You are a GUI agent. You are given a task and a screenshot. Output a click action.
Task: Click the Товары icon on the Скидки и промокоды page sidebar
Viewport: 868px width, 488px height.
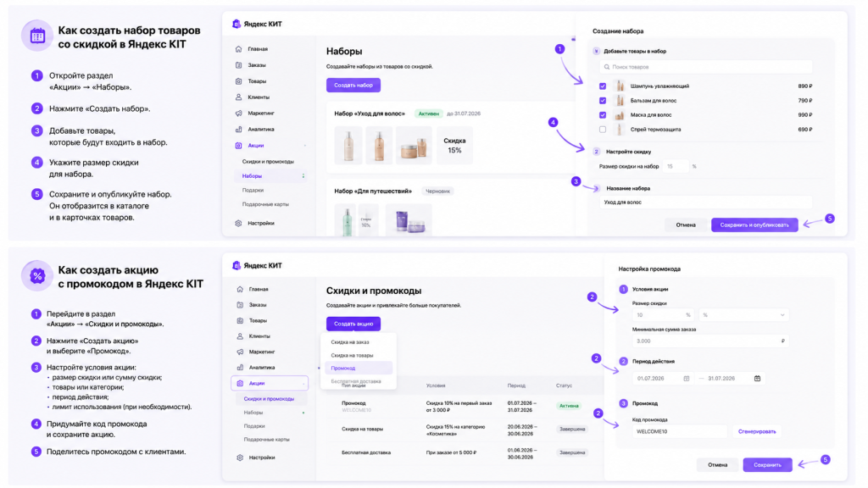(240, 321)
